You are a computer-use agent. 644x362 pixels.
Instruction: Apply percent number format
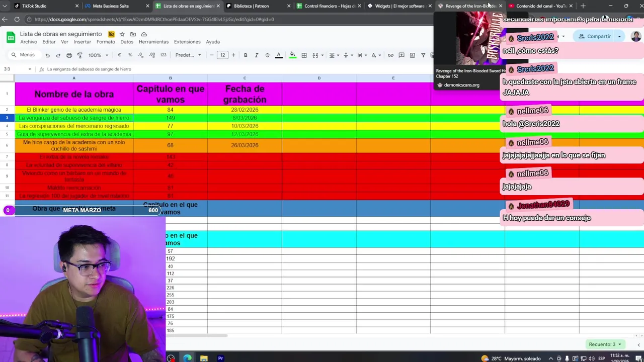(130, 55)
